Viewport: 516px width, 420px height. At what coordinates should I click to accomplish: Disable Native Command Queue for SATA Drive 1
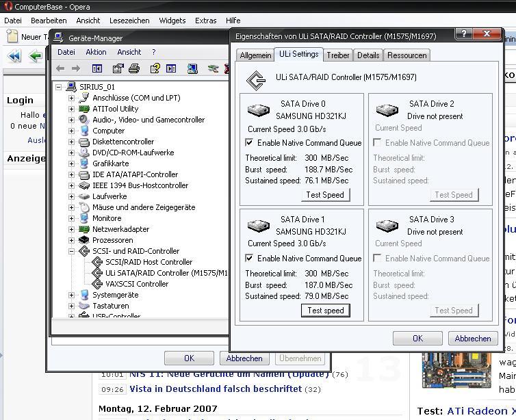(x=249, y=258)
